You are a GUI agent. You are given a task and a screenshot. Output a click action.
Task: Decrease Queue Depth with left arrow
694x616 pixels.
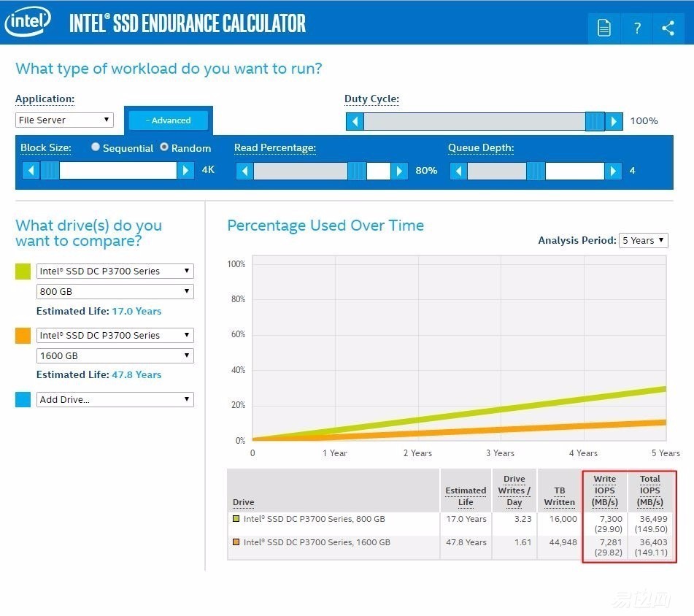(458, 171)
